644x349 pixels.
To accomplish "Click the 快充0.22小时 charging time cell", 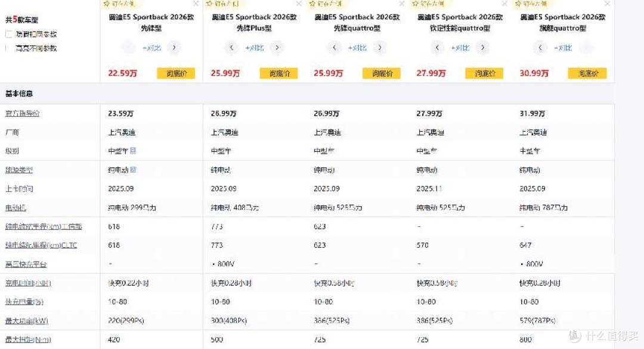I will pyautogui.click(x=128, y=283).
